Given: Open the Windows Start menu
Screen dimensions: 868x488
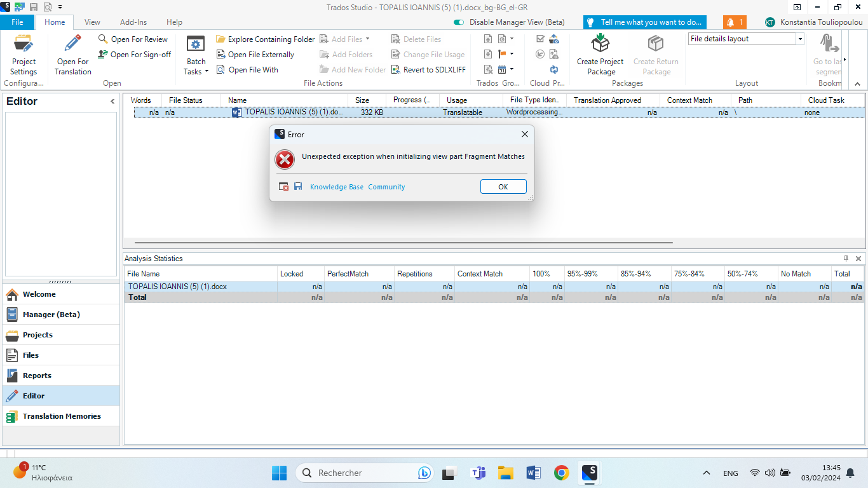Looking at the screenshot, I should (279, 473).
